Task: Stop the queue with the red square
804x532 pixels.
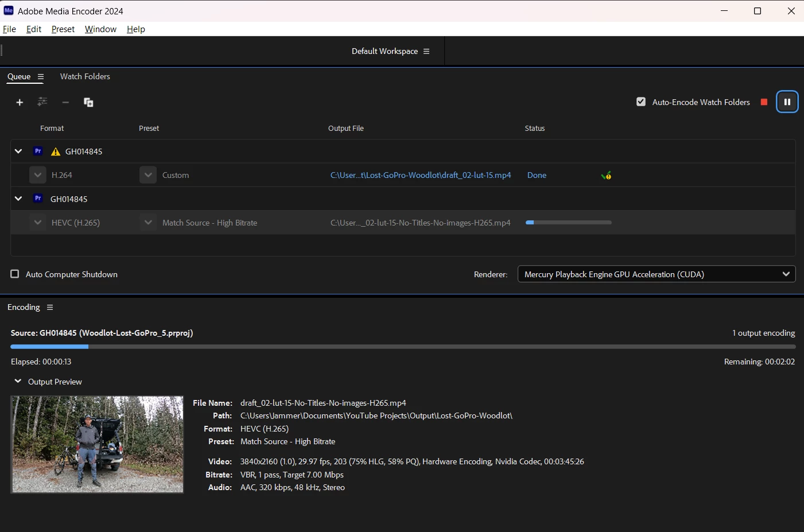Action: pos(764,102)
